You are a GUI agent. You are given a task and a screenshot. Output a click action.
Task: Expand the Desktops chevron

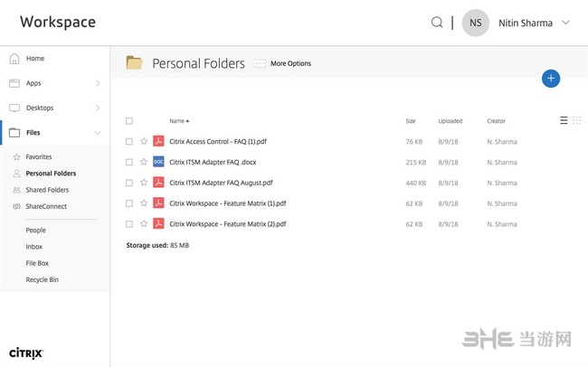(98, 108)
